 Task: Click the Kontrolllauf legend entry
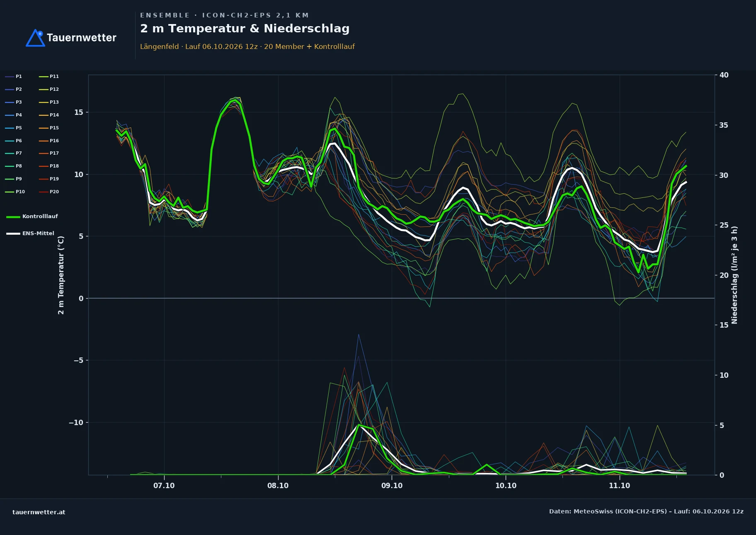(x=32, y=216)
